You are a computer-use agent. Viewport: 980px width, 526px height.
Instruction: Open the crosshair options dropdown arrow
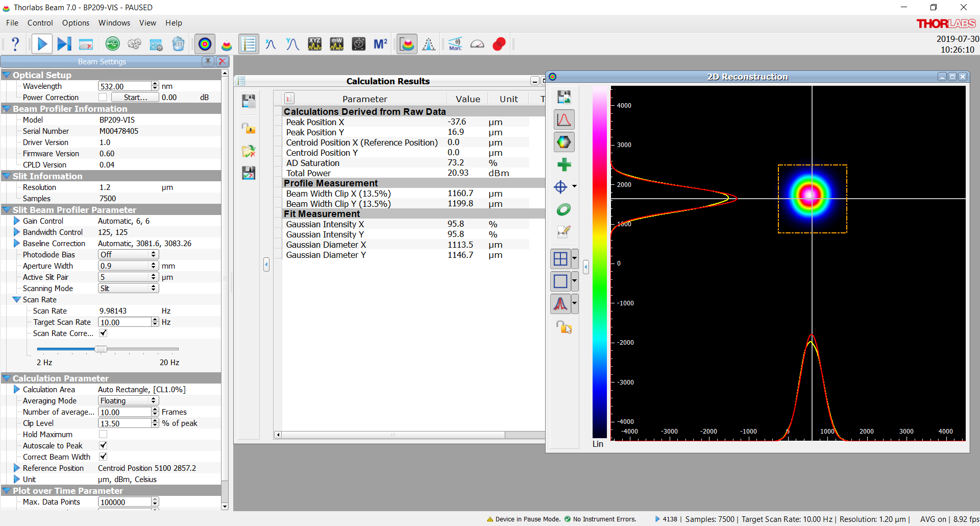[575, 186]
